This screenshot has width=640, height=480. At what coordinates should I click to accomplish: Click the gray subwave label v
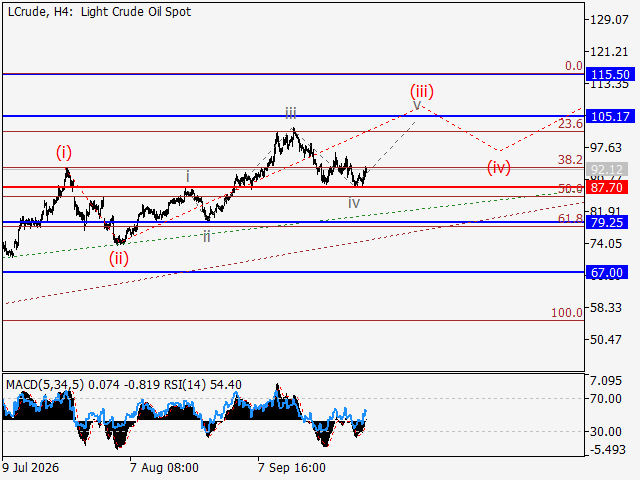(417, 105)
